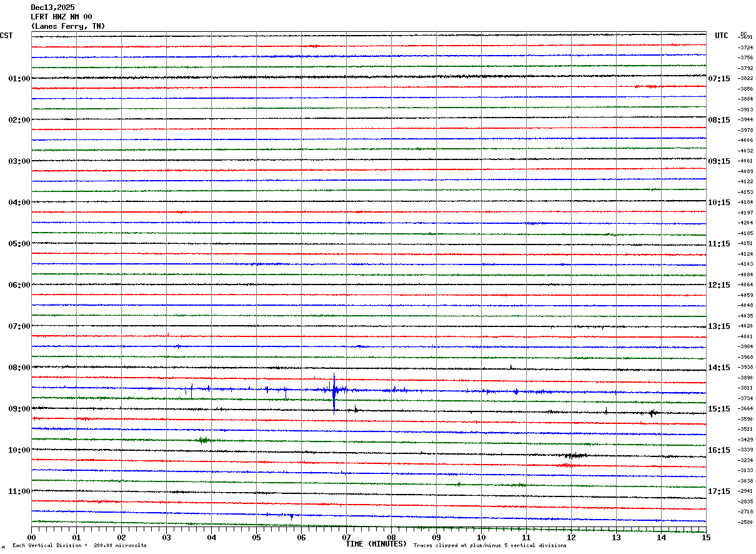Click the 05 minute tick on bottom axis
Image resolution: width=756 pixels, height=554 pixels.
click(256, 538)
